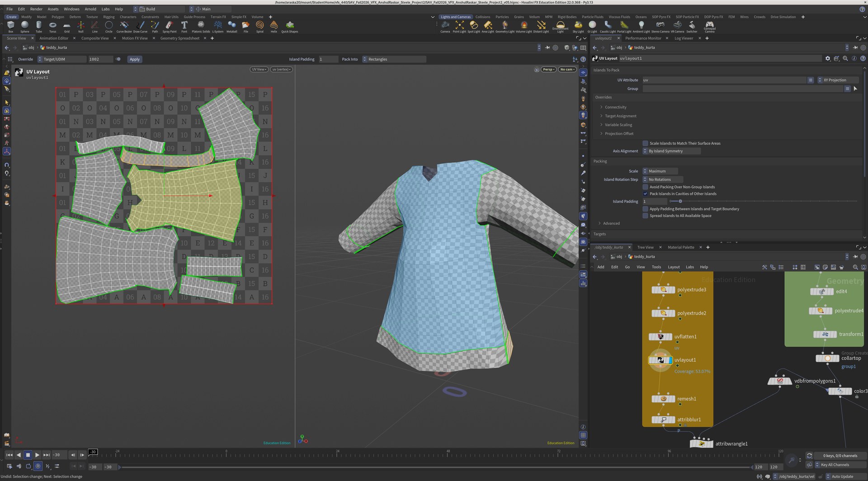Add a Point Light
Viewport: 868px width, 481px height.
tap(459, 27)
